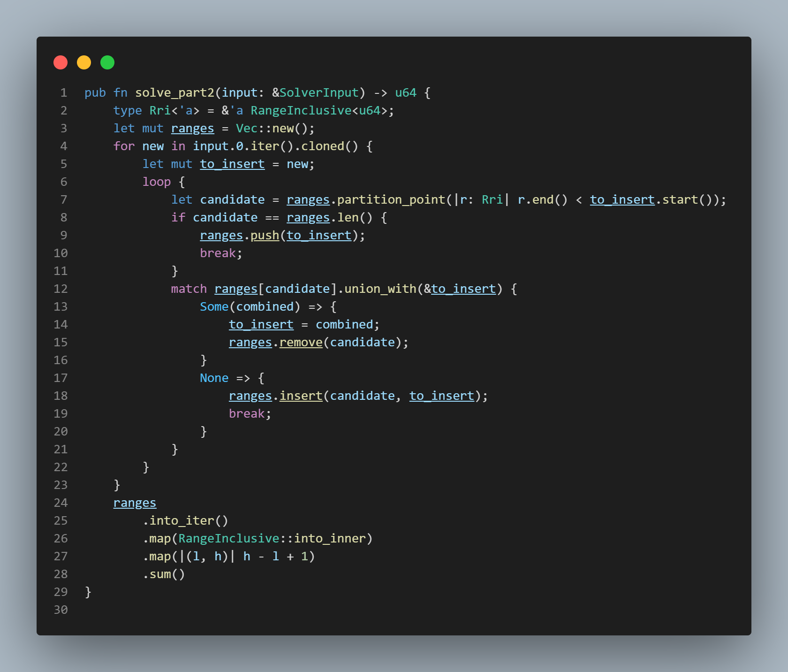The image size is (788, 672).
Task: Click the 'SolverInput' parameter type
Action: point(319,93)
